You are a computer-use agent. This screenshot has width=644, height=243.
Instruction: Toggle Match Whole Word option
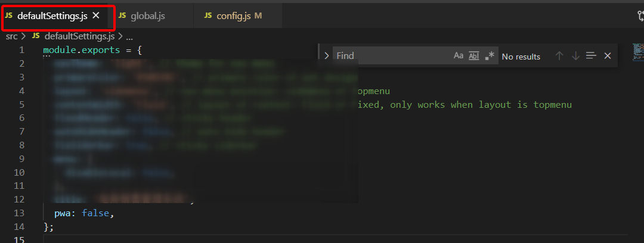[474, 55]
